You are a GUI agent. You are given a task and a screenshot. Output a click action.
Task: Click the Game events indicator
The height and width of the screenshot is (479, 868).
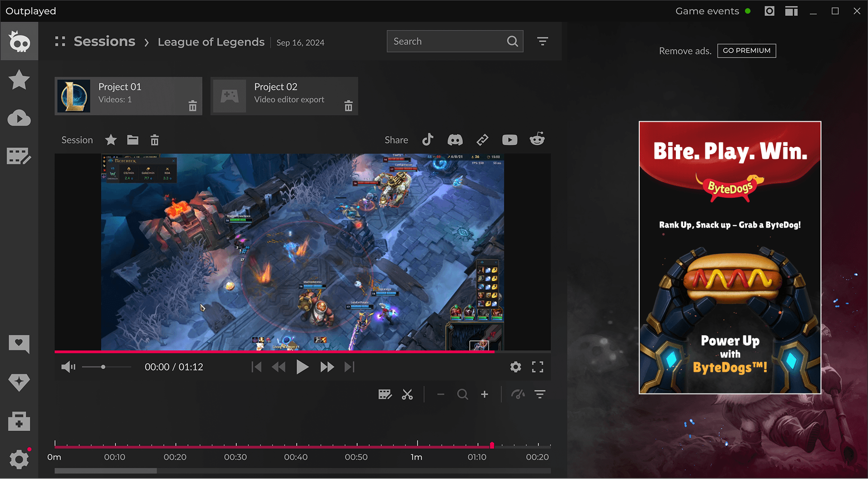(x=712, y=11)
